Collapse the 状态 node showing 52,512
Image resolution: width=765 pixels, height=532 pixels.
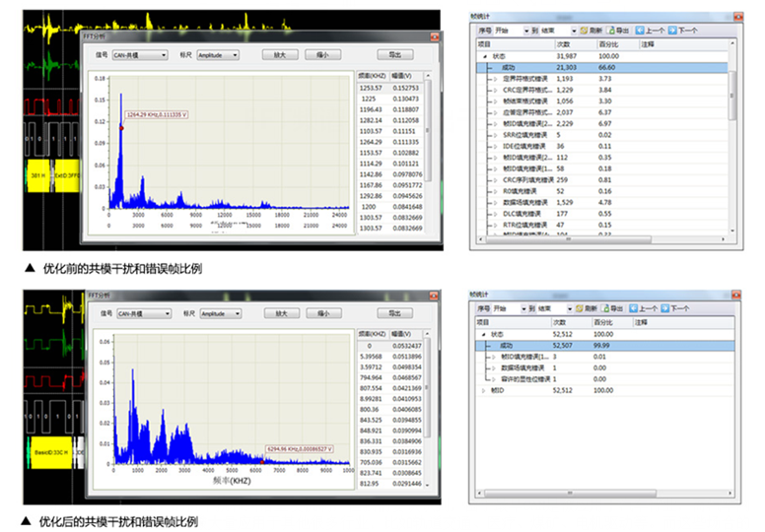coord(483,335)
